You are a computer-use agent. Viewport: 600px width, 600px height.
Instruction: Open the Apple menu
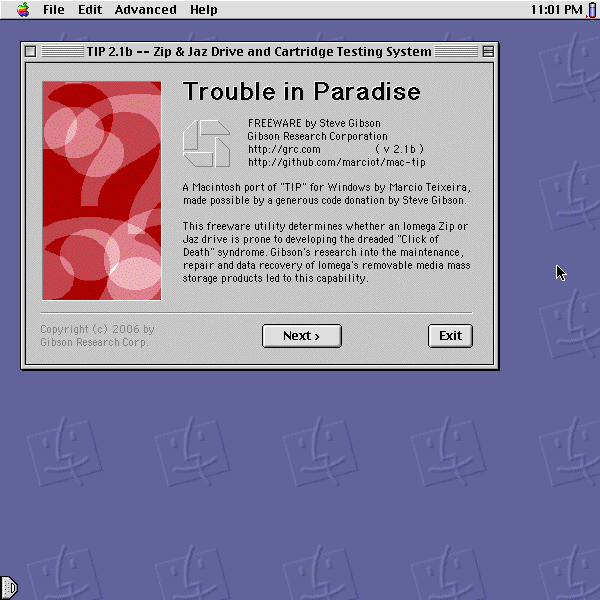[22, 10]
